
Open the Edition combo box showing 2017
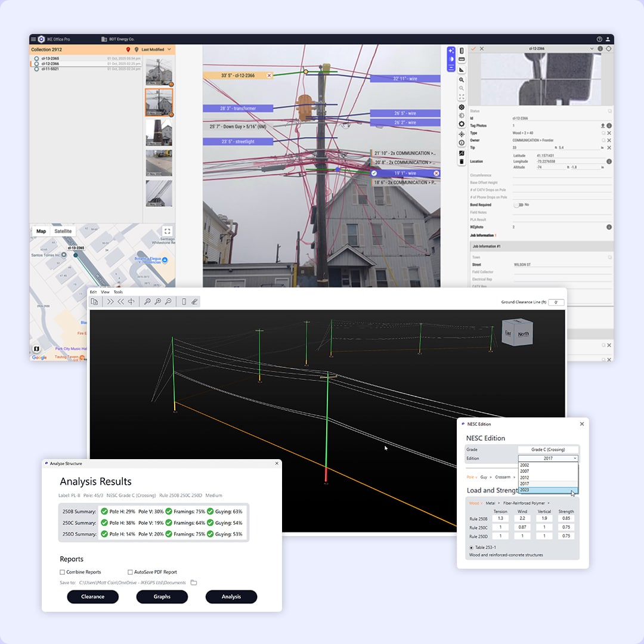pos(548,458)
